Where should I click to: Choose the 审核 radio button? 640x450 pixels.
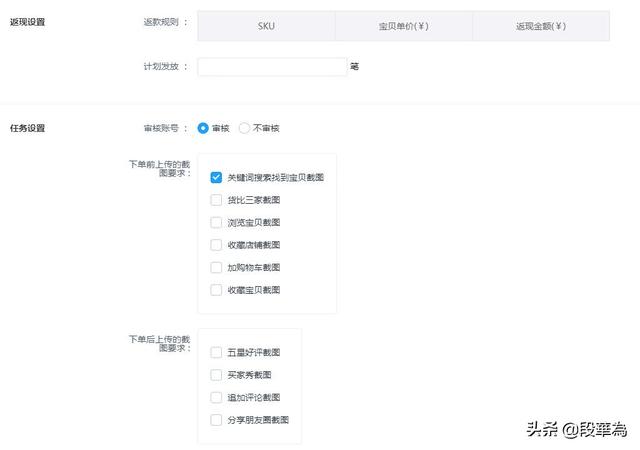tap(204, 128)
